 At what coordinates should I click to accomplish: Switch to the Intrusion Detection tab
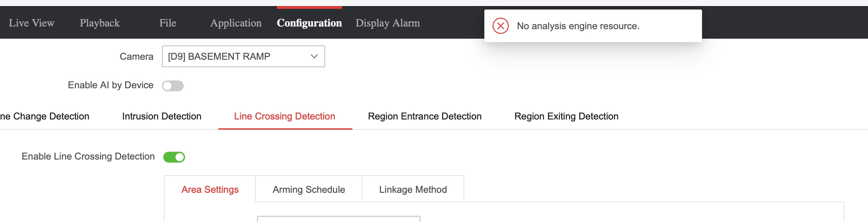pos(162,116)
